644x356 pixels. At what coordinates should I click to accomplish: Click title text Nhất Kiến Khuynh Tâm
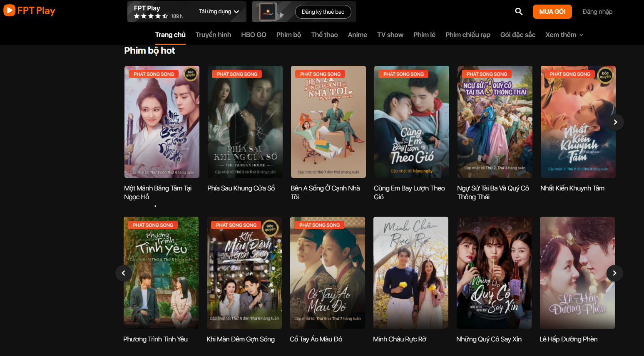pyautogui.click(x=572, y=188)
